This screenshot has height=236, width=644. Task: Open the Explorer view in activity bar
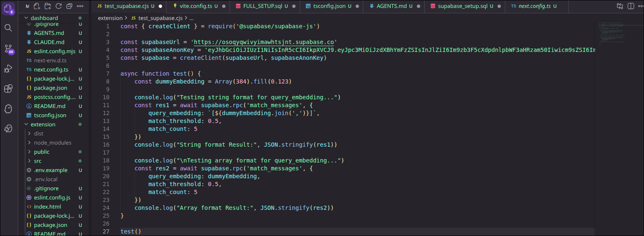[x=8, y=8]
